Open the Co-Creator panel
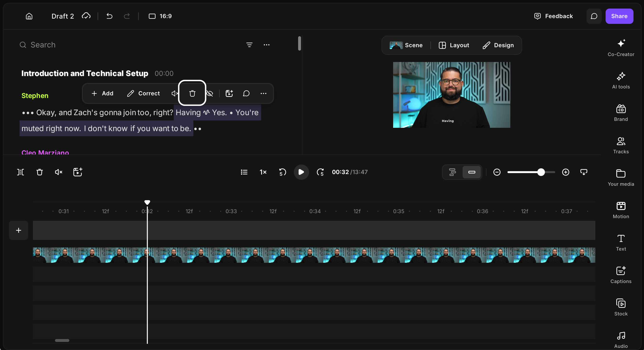644x350 pixels. [x=621, y=48]
